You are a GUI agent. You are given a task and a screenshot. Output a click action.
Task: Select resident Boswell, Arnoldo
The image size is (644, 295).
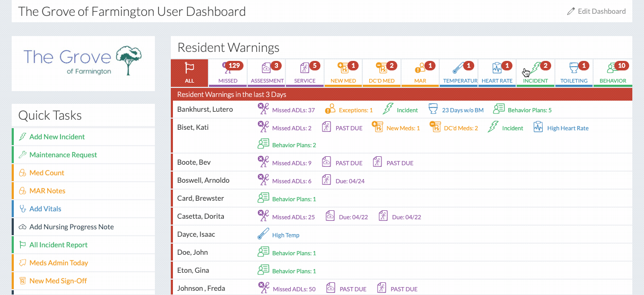click(203, 180)
